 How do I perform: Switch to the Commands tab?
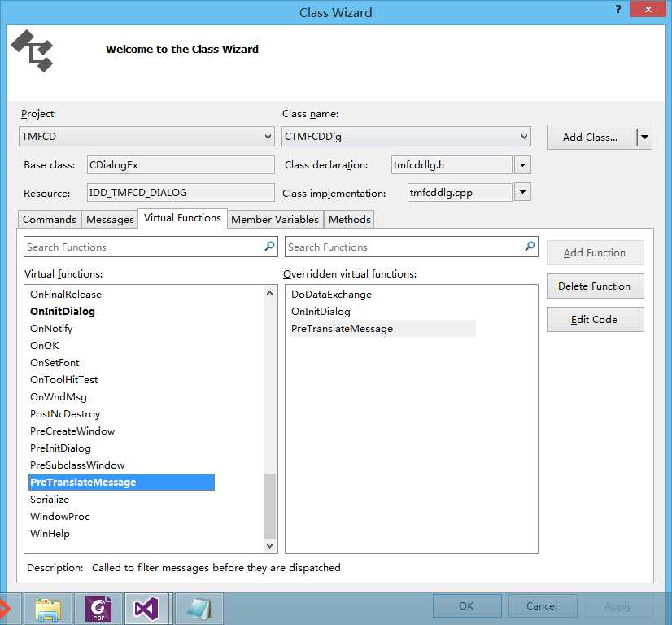pos(50,220)
